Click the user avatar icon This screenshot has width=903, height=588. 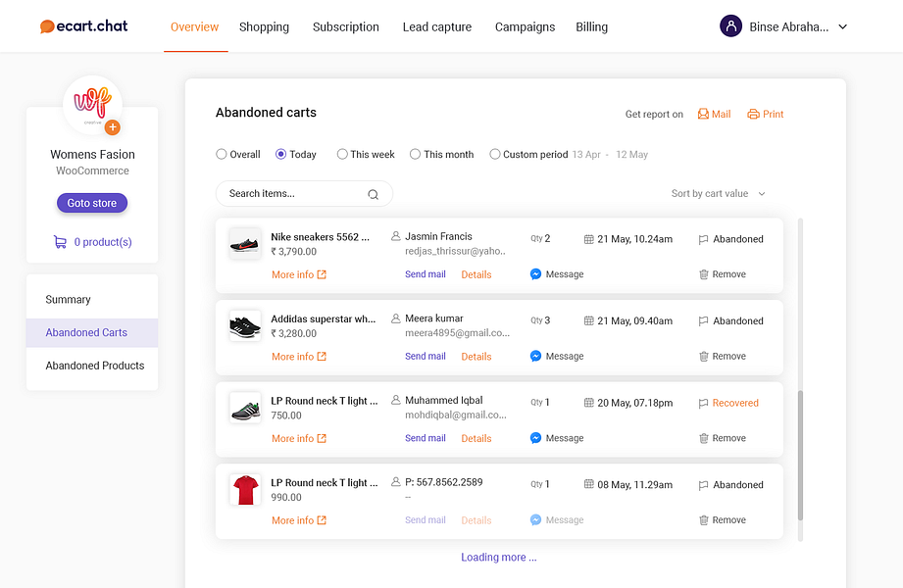coord(730,26)
